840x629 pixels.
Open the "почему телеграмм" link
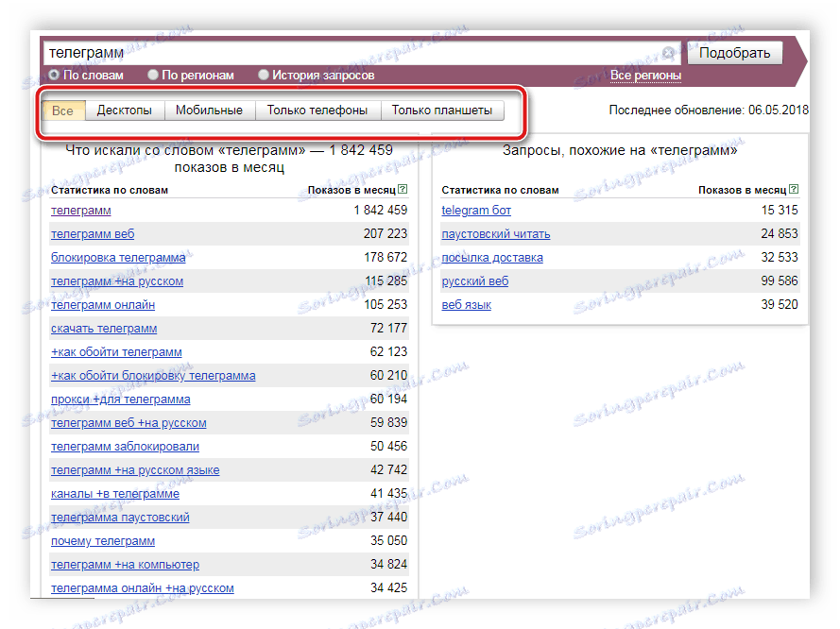click(103, 540)
